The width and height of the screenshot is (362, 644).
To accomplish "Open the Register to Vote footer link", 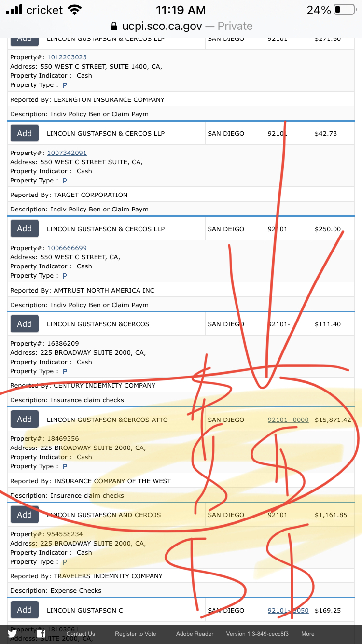I will (x=136, y=634).
